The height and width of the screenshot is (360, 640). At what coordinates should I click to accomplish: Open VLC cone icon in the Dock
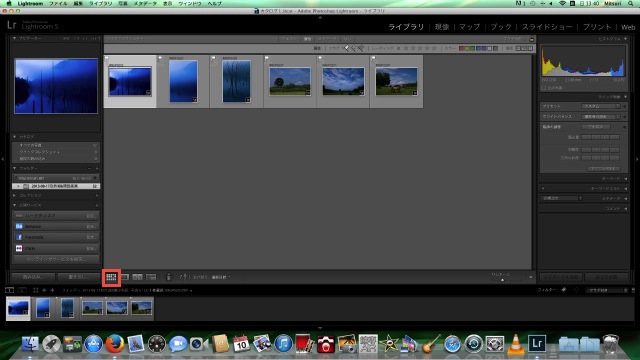coord(516,344)
